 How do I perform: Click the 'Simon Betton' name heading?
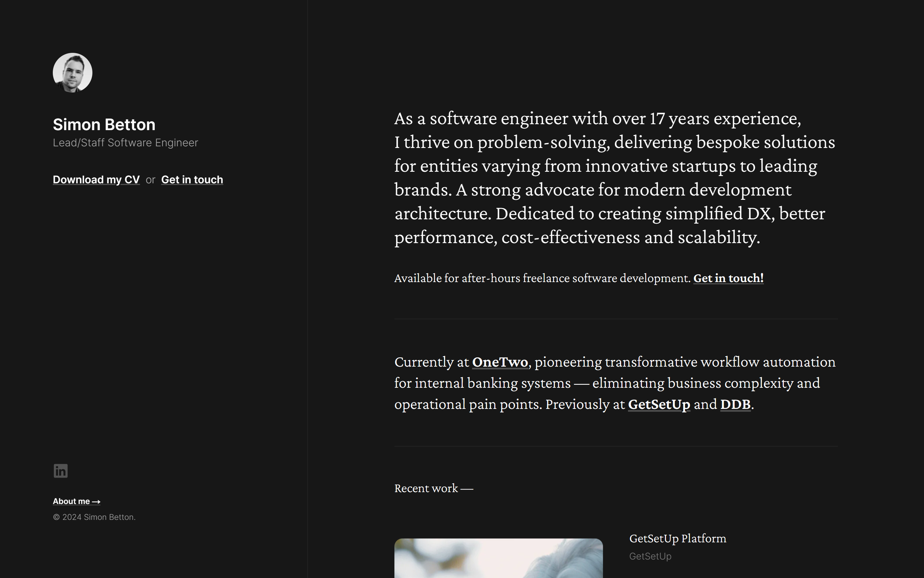point(104,125)
